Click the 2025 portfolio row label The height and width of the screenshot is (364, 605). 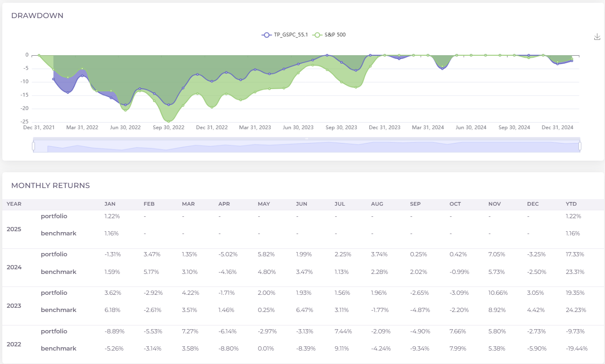(54, 216)
